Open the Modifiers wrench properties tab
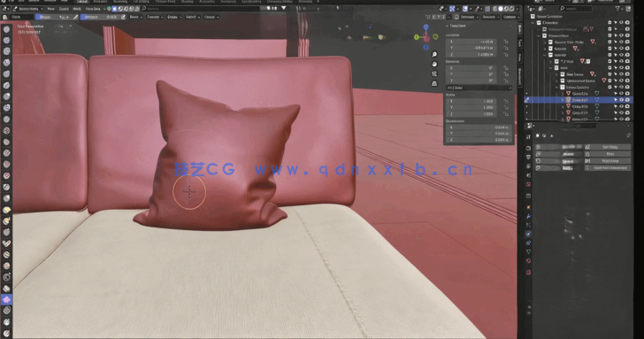Image resolution: width=644 pixels, height=339 pixels. (529, 216)
